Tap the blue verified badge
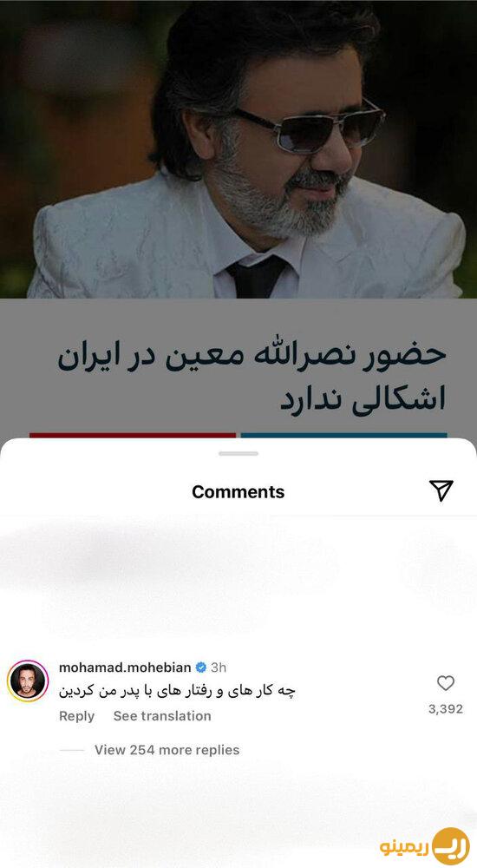 tap(201, 667)
